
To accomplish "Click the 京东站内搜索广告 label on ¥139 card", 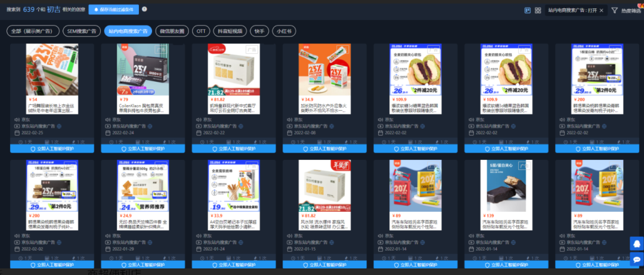I will coord(491,243).
